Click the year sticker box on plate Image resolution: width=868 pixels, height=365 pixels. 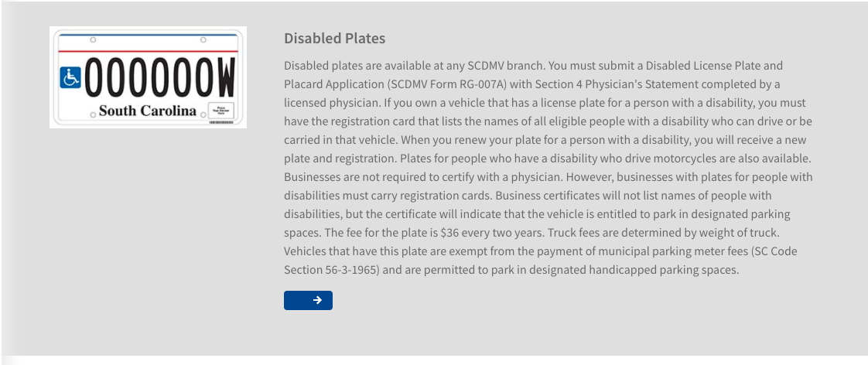tap(220, 111)
